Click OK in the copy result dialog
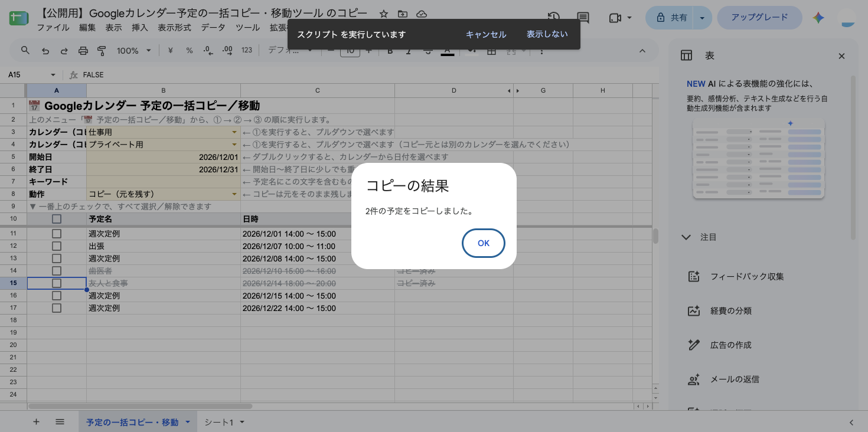Screen dimensions: 868x432 pyautogui.click(x=483, y=243)
